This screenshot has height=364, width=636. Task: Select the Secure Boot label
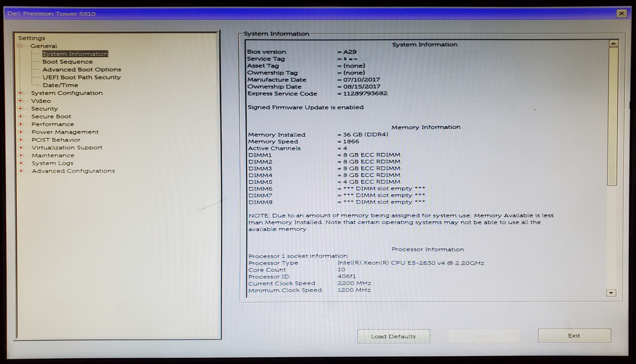tap(51, 116)
